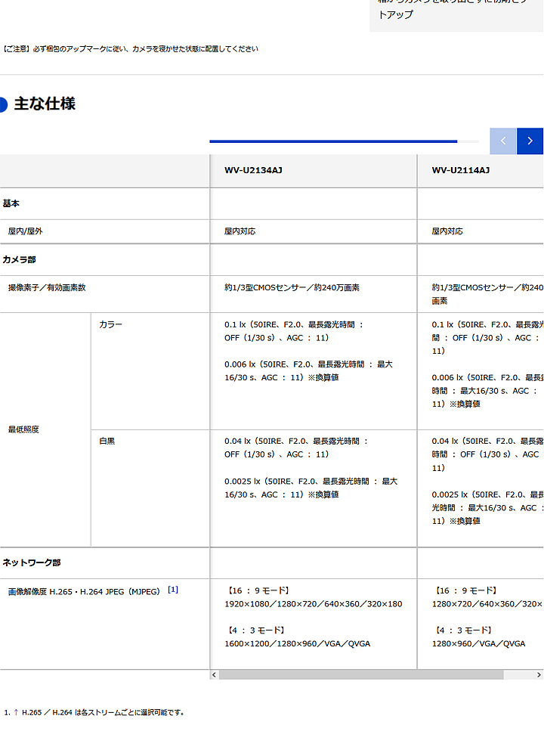This screenshot has height=756, width=544.
Task: Click the 0.0025 lx monochrome text for WV-U2134AJ
Action: tap(311, 488)
